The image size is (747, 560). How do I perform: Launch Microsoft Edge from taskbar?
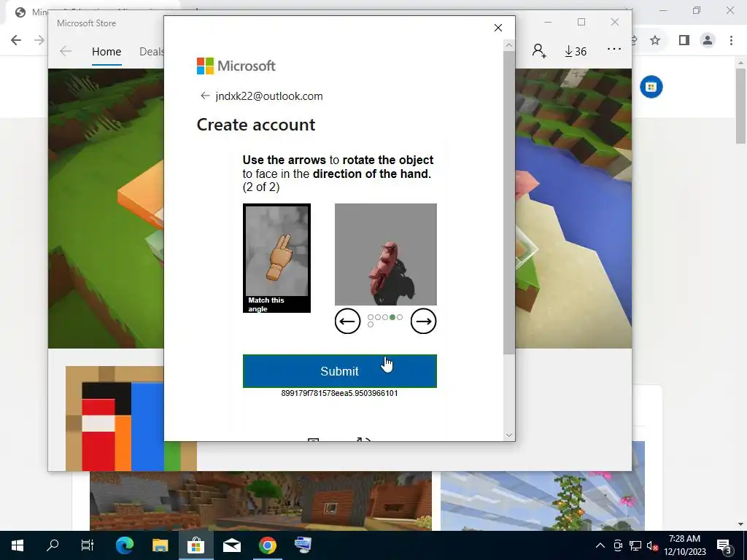(x=124, y=545)
